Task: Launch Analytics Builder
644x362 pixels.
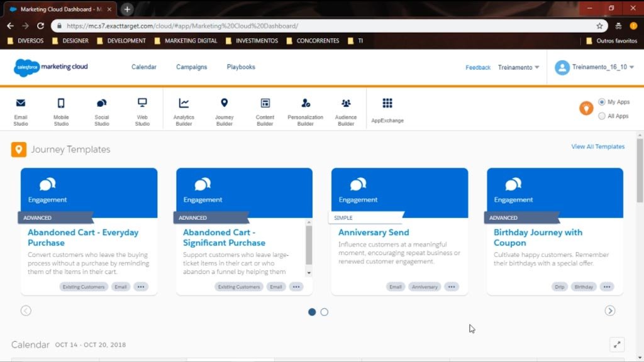Action: (x=184, y=111)
